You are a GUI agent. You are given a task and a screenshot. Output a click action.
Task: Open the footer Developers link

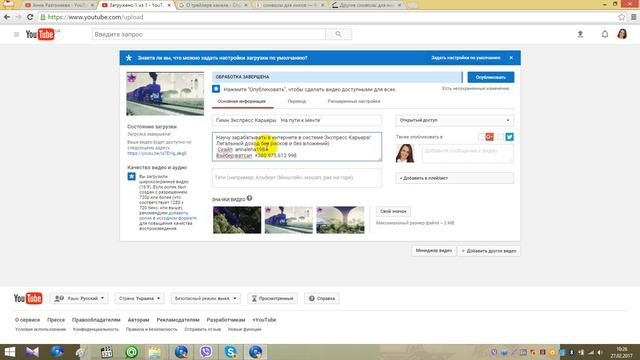226,320
